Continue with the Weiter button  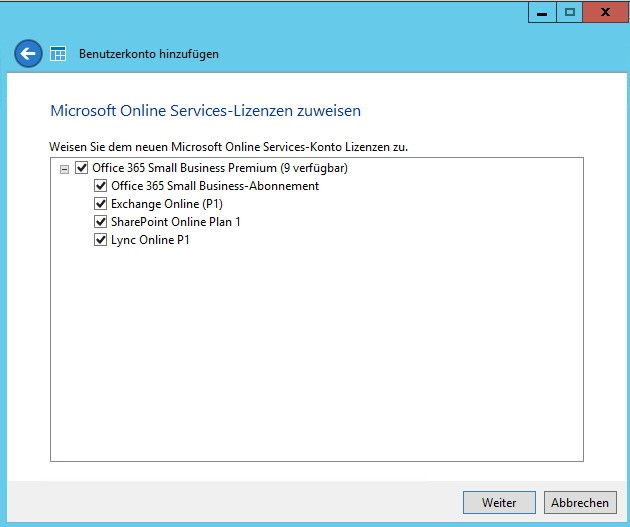(x=499, y=502)
